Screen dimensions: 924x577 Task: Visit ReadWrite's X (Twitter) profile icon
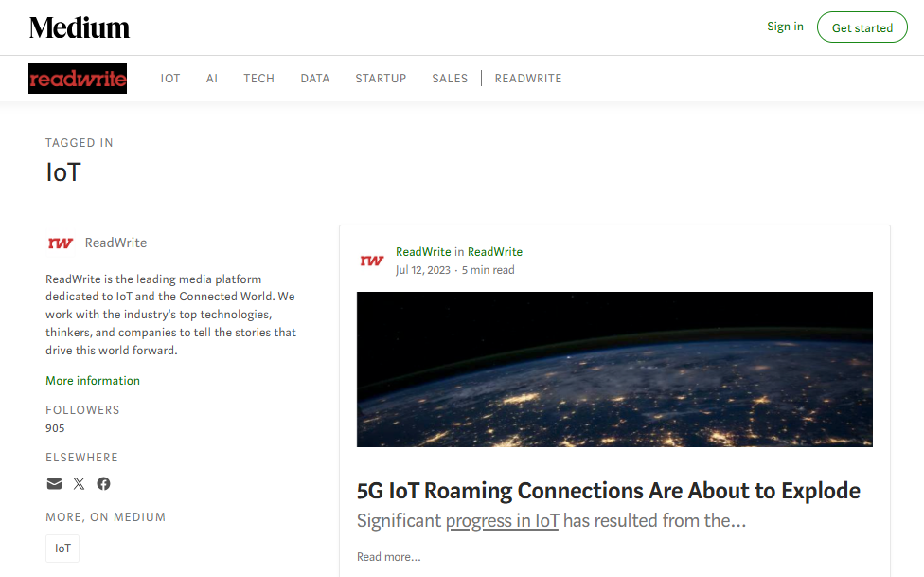(x=79, y=484)
